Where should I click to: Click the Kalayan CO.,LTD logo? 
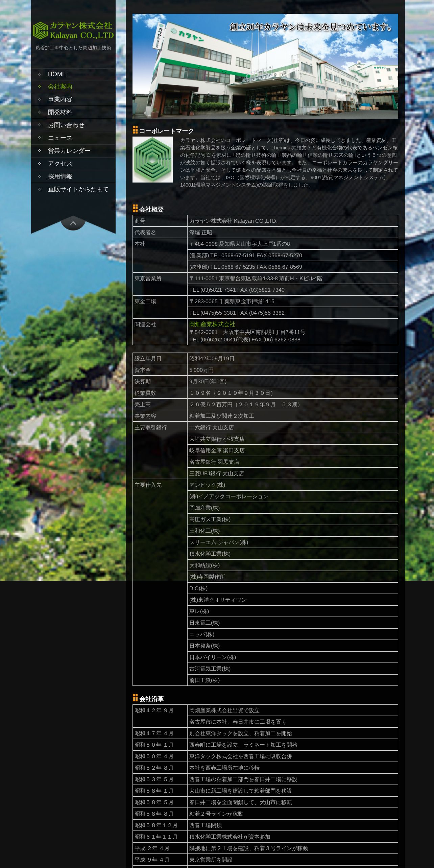73,30
